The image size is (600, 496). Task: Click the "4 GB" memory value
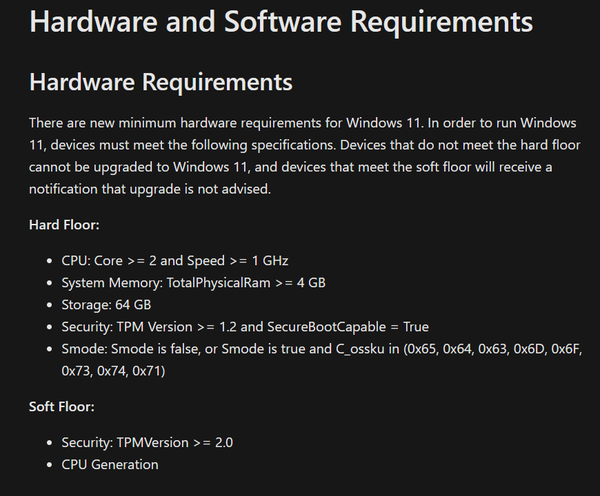(309, 283)
